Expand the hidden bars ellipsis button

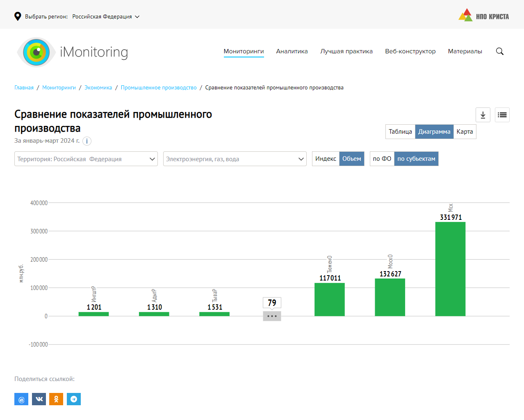pyautogui.click(x=272, y=316)
